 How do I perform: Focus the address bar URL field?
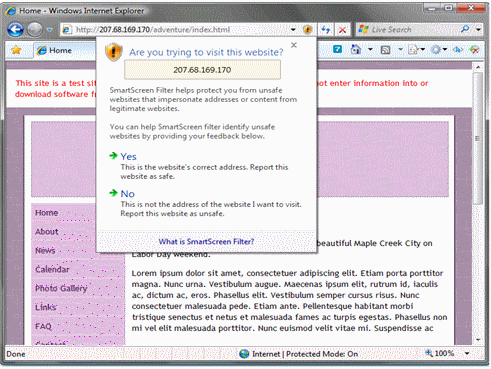[180, 30]
